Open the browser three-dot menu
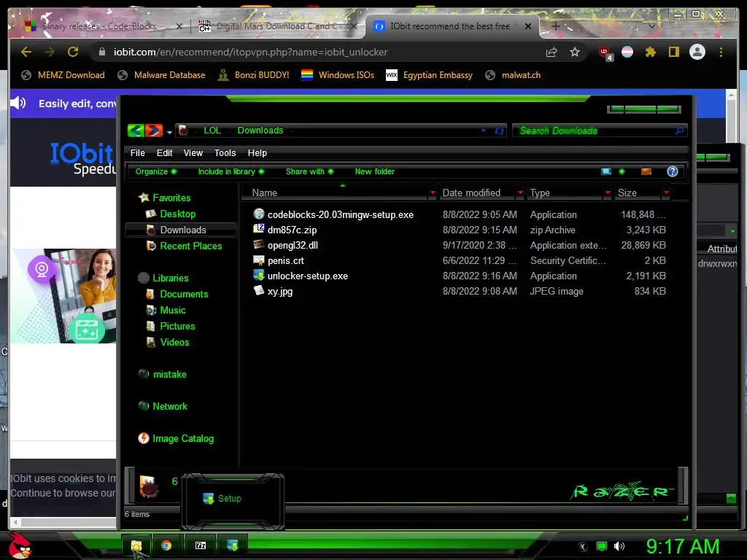Viewport: 747px width, 560px height. pyautogui.click(x=721, y=52)
